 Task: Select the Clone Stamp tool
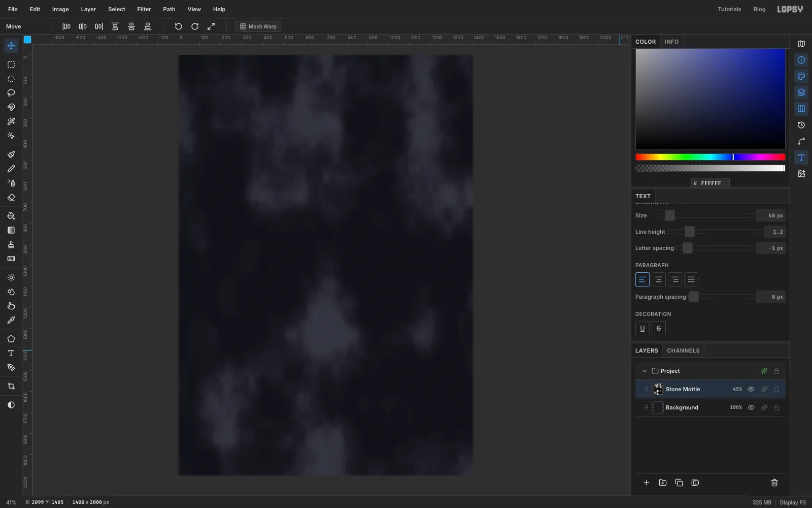[x=11, y=244]
